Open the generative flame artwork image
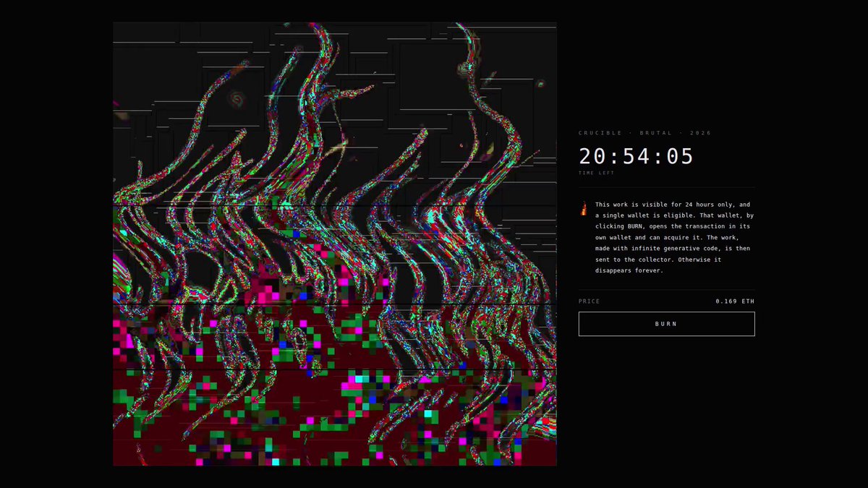This screenshot has width=868, height=488. (x=335, y=244)
